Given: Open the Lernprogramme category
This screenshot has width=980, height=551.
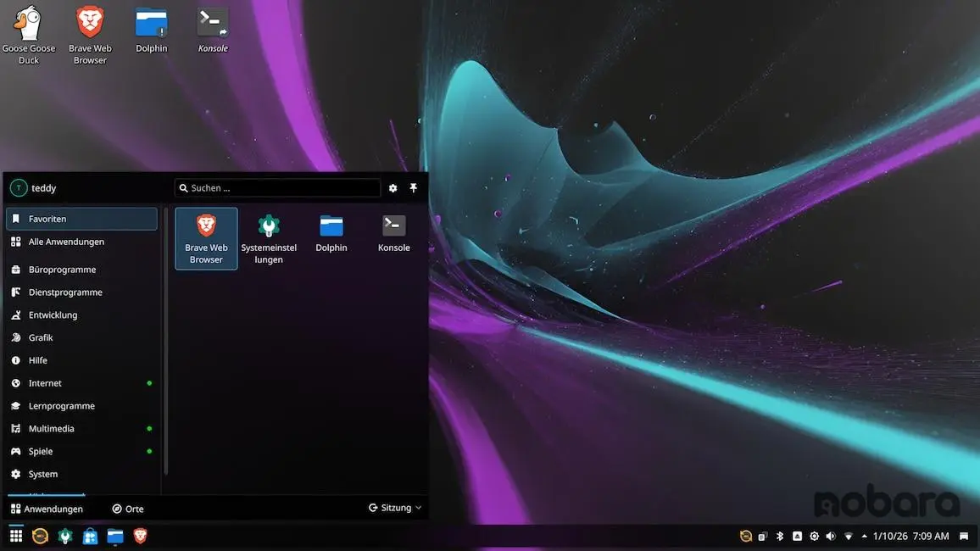Looking at the screenshot, I should coord(81,406).
